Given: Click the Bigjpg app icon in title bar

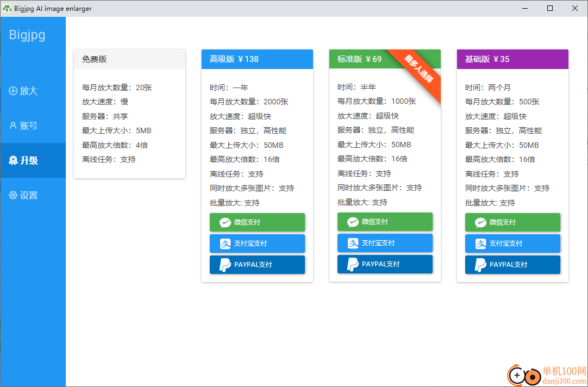Looking at the screenshot, I should [x=7, y=8].
